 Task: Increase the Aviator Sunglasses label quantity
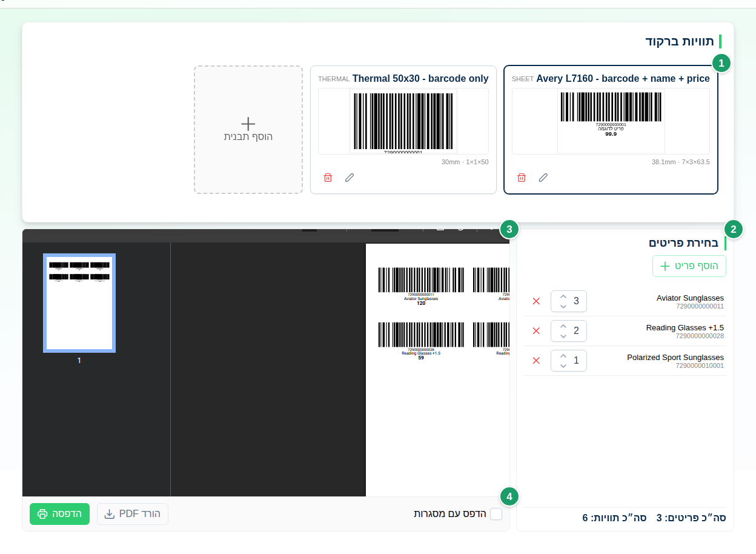click(x=563, y=297)
